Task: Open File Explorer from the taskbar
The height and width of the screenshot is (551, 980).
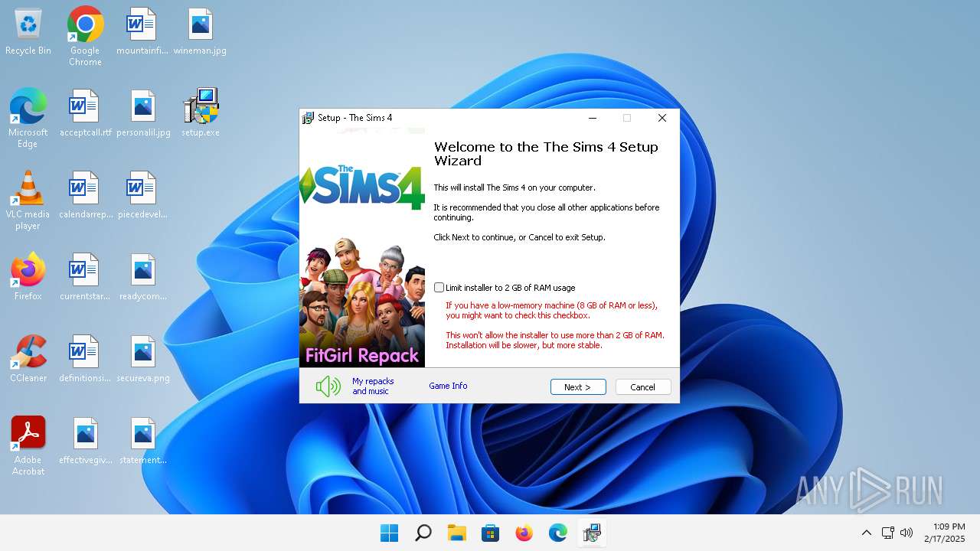Action: coord(456,533)
